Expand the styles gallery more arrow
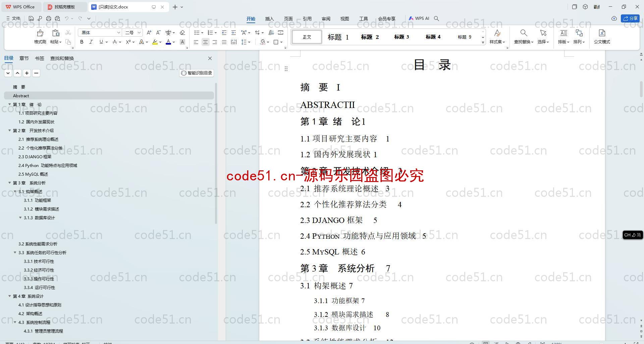The height and width of the screenshot is (344, 644). [483, 43]
